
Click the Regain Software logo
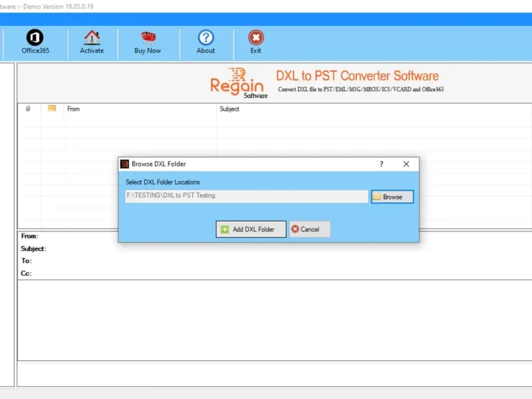(239, 84)
